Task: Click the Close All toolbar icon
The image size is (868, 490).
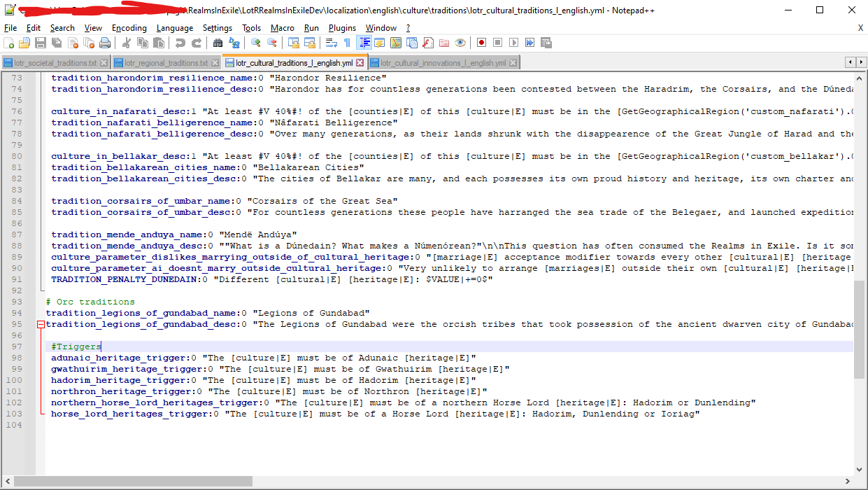Action: tap(89, 43)
